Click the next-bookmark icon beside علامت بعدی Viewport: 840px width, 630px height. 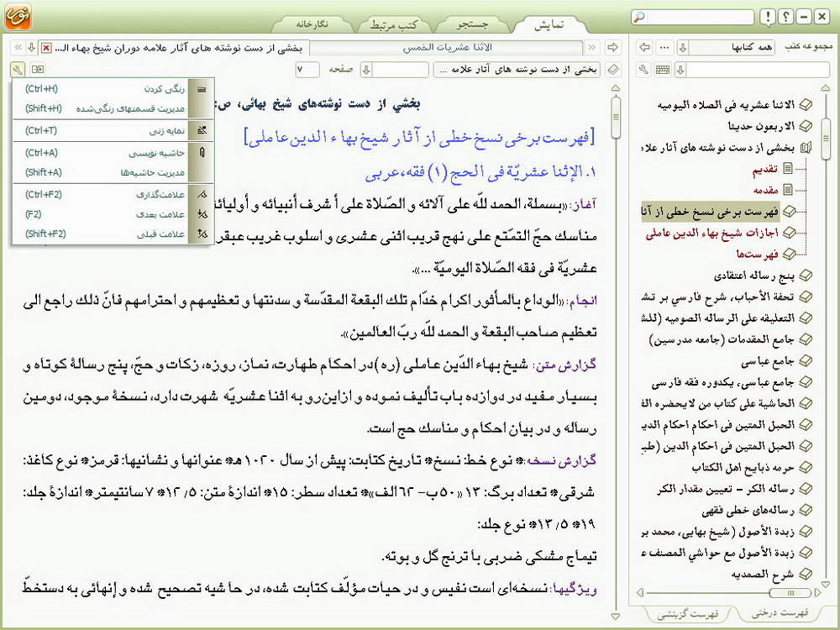pyautogui.click(x=202, y=214)
